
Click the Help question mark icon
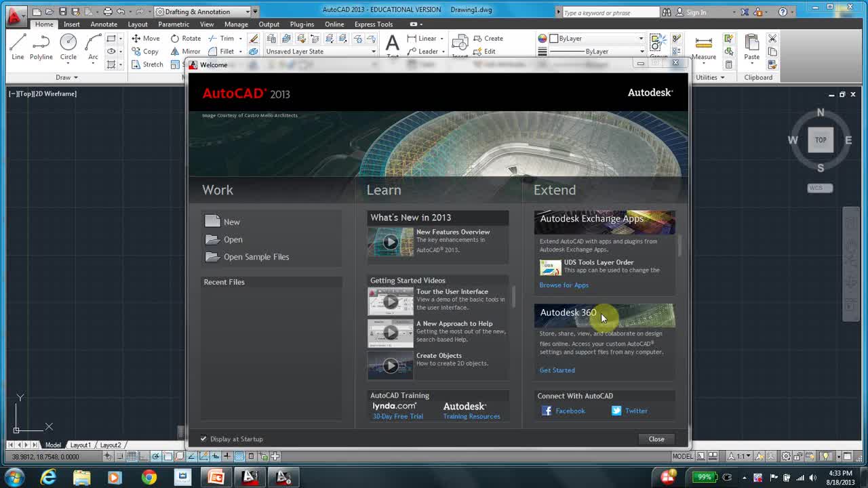coord(783,12)
